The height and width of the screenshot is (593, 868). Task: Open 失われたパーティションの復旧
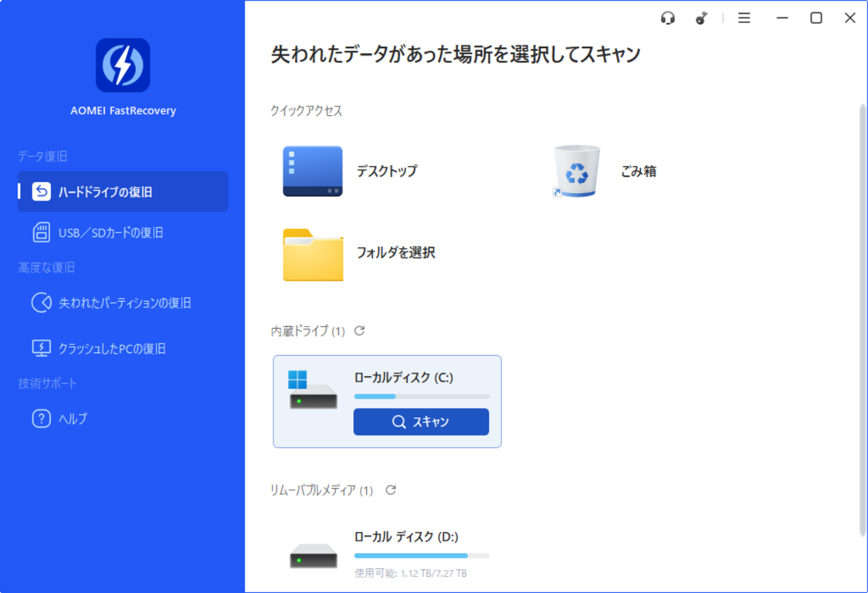coord(123,303)
